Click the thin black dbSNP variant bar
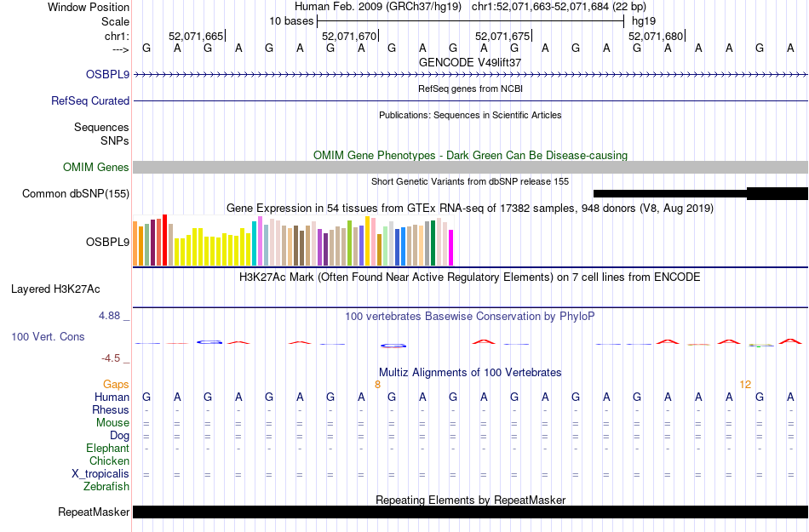809x532 pixels. [669, 194]
